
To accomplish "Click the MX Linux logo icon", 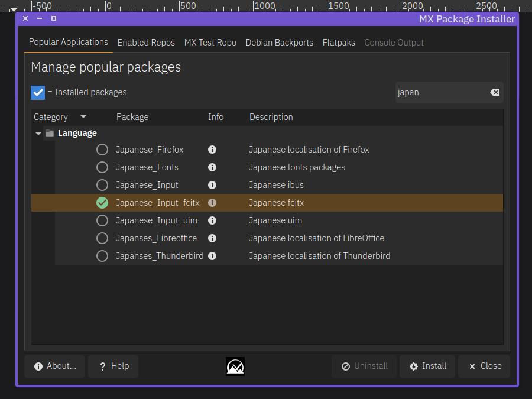I will pos(235,366).
